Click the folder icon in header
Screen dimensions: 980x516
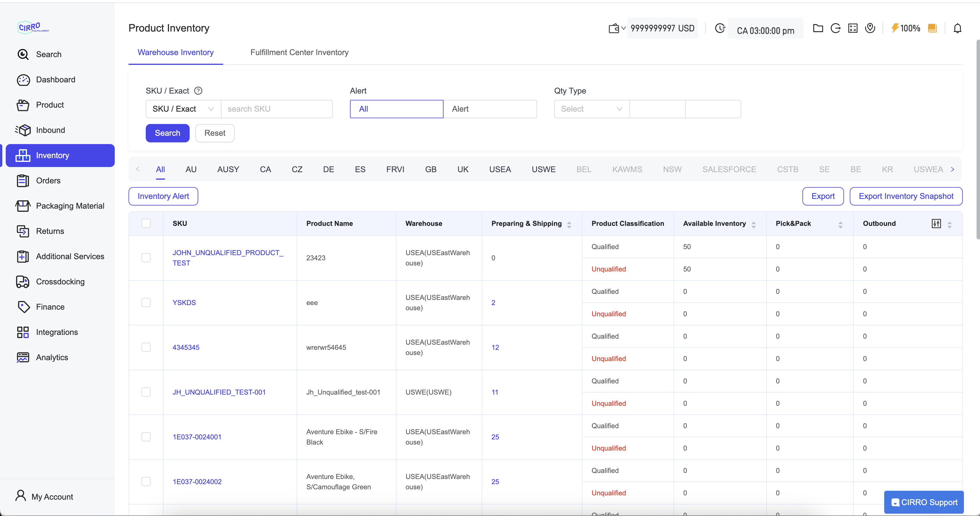tap(818, 28)
